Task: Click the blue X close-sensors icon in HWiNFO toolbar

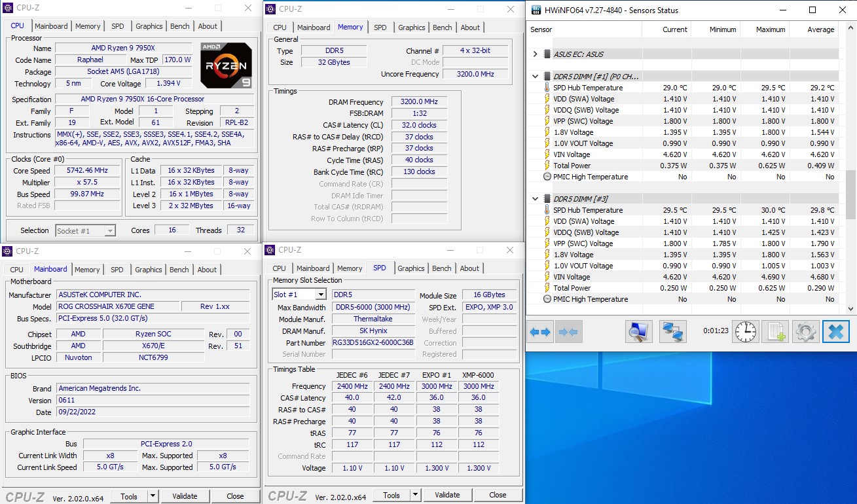Action: click(x=835, y=332)
